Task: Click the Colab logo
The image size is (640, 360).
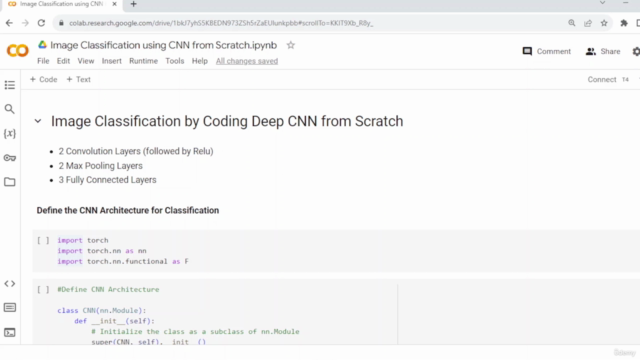Action: (18, 51)
